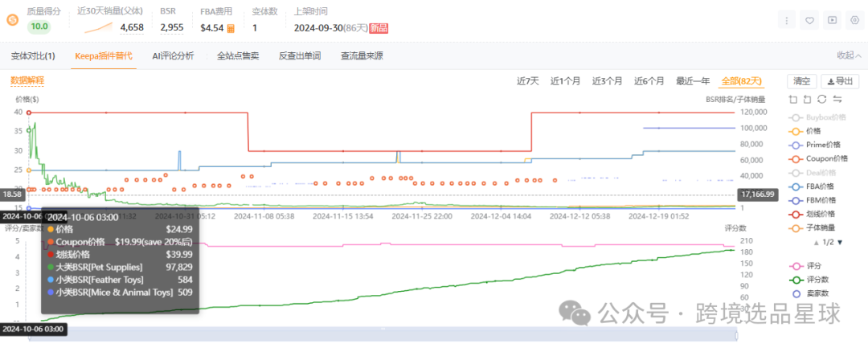Toggle the Deal价格 legend series
This screenshot has height=348, width=868.
click(x=812, y=173)
